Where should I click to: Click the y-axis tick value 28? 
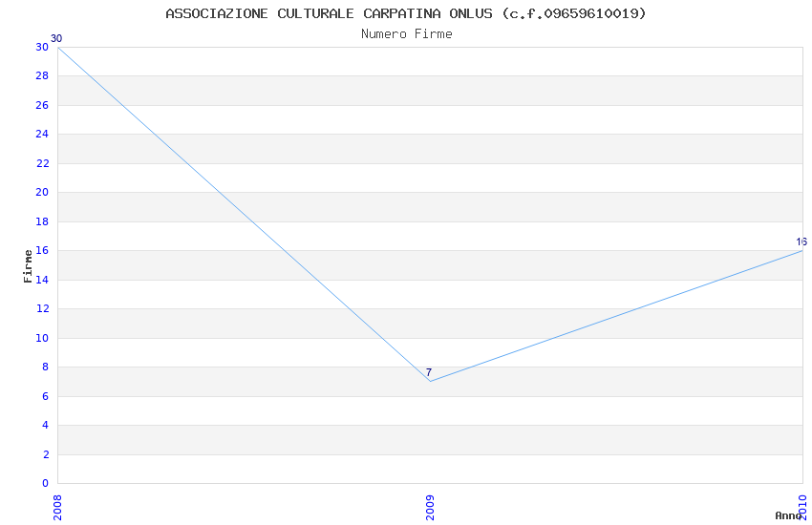[42, 76]
